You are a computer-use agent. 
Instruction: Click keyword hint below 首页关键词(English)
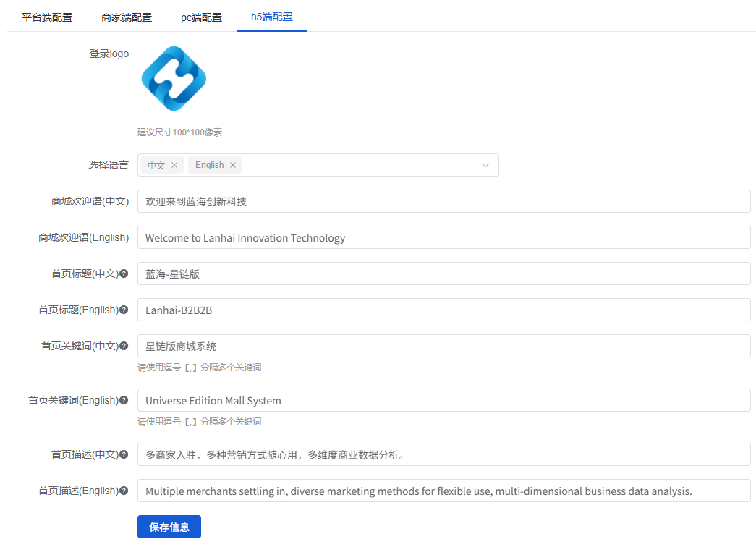199,422
